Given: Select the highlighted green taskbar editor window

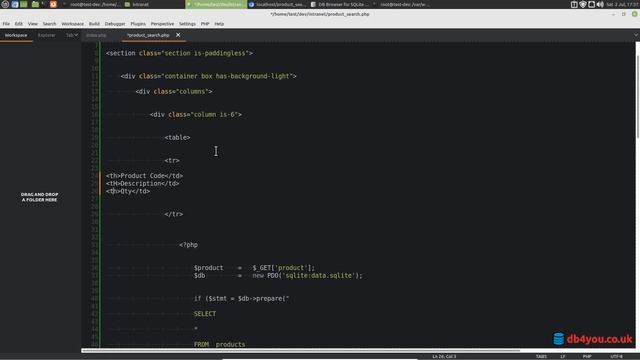Looking at the screenshot, I should click(216, 4).
